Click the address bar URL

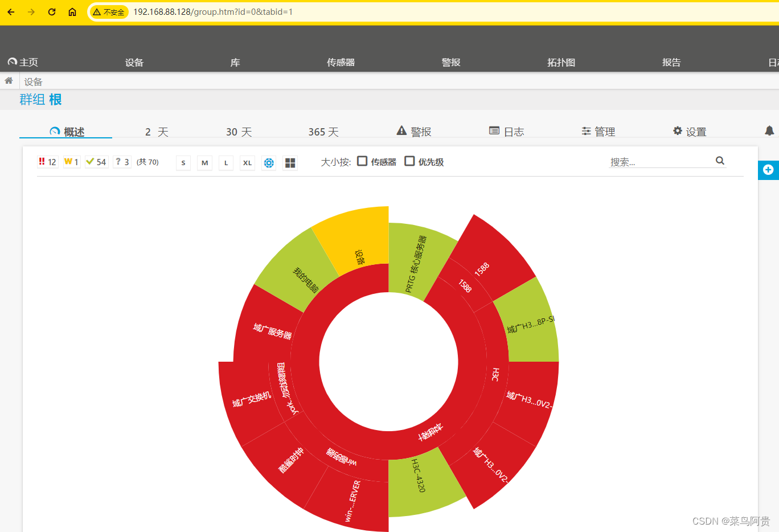pyautogui.click(x=213, y=12)
